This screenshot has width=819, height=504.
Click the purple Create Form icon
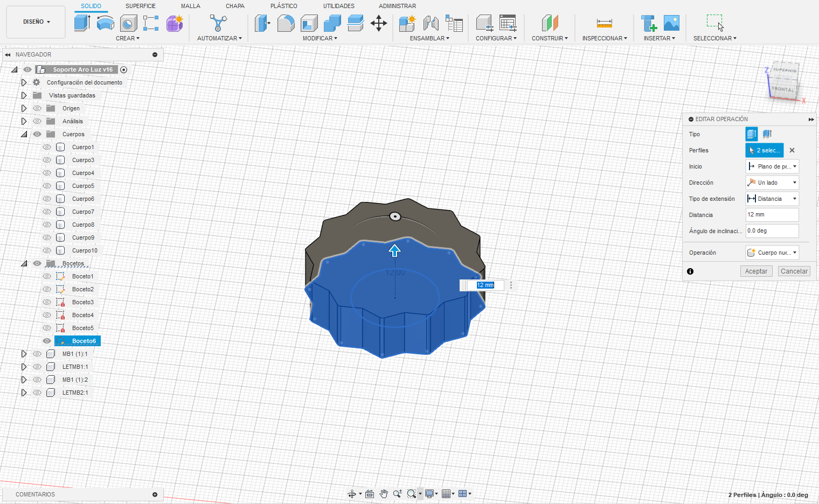(174, 23)
